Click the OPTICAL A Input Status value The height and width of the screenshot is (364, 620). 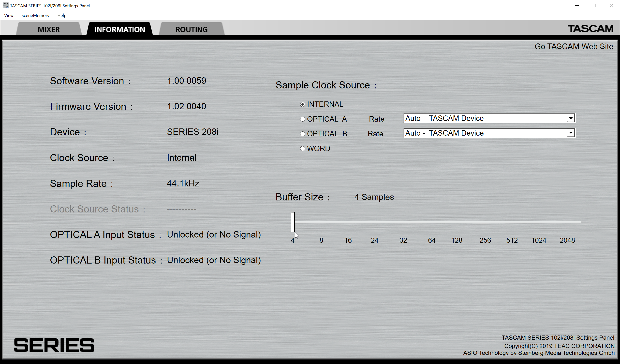pos(214,235)
